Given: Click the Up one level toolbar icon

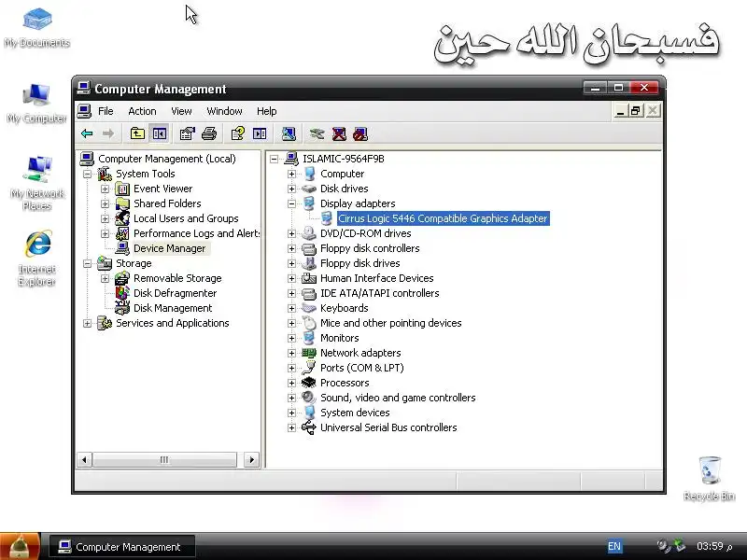Looking at the screenshot, I should click(137, 133).
